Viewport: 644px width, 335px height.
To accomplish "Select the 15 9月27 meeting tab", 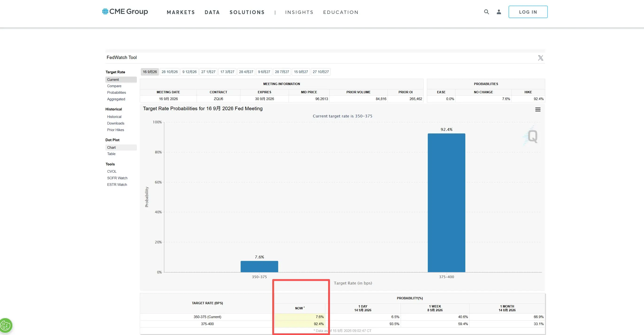I will (301, 72).
